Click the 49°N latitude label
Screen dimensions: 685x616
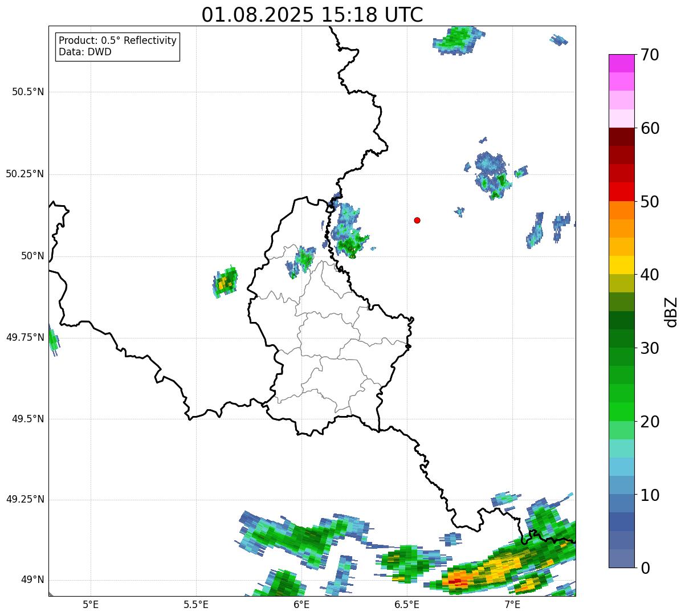click(32, 580)
